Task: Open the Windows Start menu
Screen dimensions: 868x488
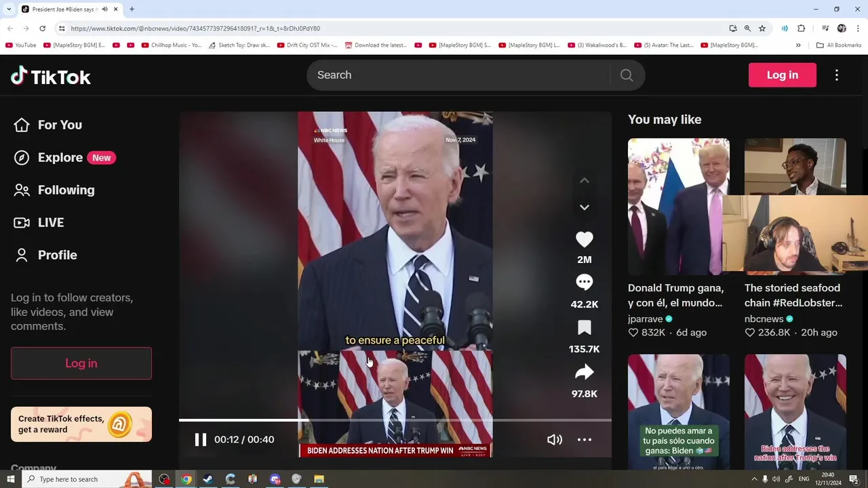Action: pos(10,479)
